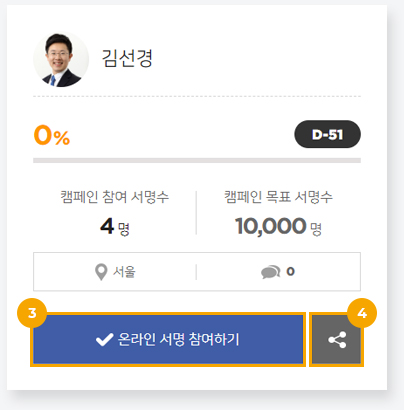
Task: Click the D-51 days remaining badge
Action: click(x=327, y=134)
